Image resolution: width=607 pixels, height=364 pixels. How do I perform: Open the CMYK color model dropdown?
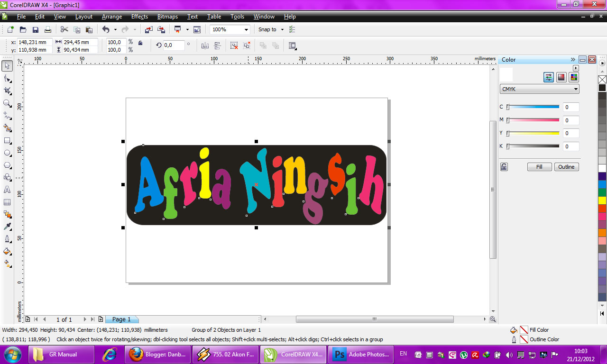(539, 89)
